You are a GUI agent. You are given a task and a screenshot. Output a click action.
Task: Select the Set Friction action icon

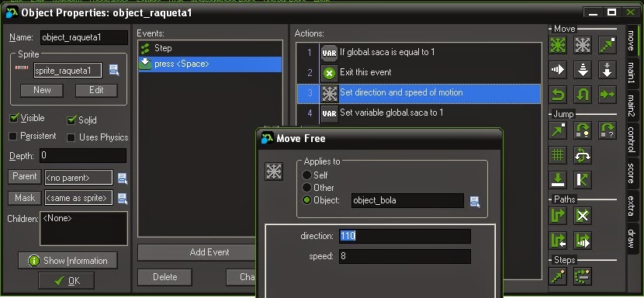pyautogui.click(x=607, y=95)
